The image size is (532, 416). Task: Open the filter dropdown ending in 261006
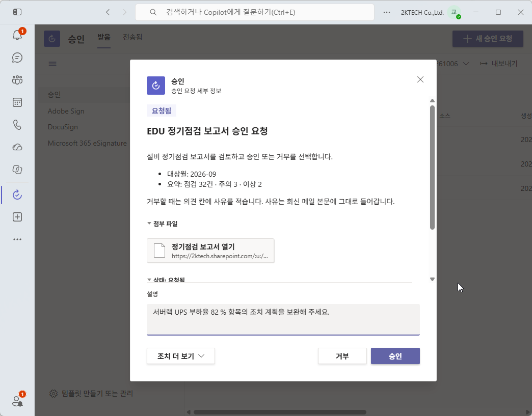point(453,64)
